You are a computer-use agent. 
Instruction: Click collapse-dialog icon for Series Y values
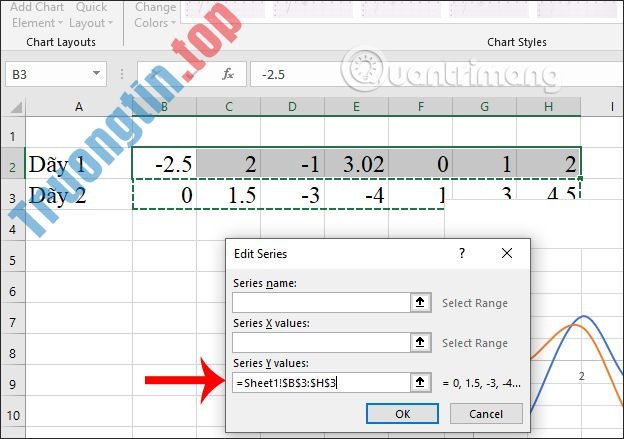(420, 382)
